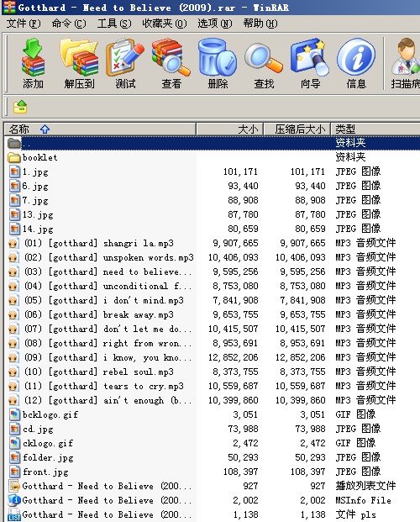Select the parent folder '..' icon
The image size is (420, 522).
(x=14, y=143)
